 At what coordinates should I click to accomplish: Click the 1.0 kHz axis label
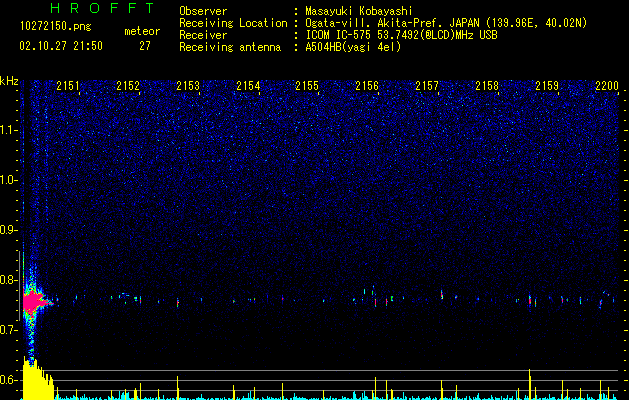click(x=8, y=180)
